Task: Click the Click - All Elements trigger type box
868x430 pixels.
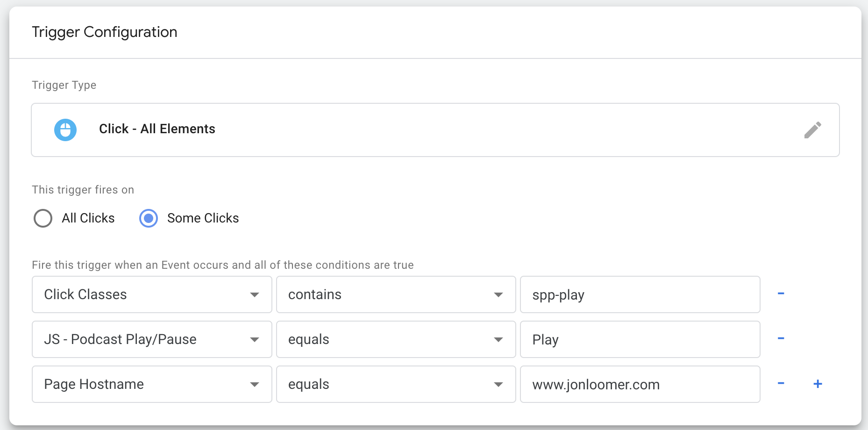Action: click(x=435, y=130)
